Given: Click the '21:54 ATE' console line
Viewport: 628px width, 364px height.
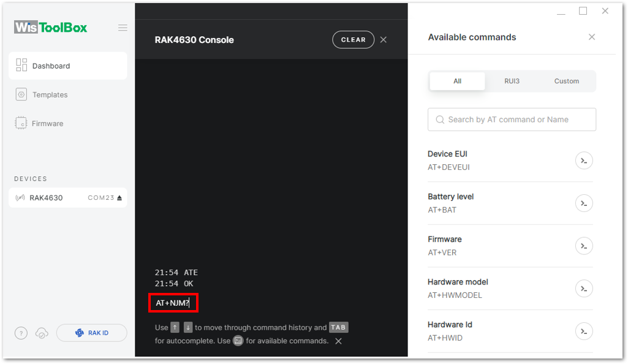Looking at the screenshot, I should tap(176, 272).
